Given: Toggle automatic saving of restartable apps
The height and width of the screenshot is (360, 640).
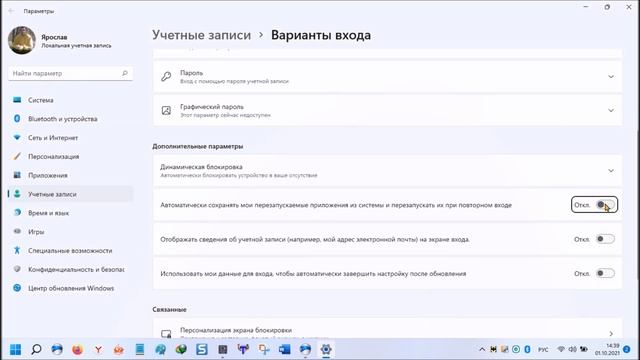Looking at the screenshot, I should pos(605,205).
